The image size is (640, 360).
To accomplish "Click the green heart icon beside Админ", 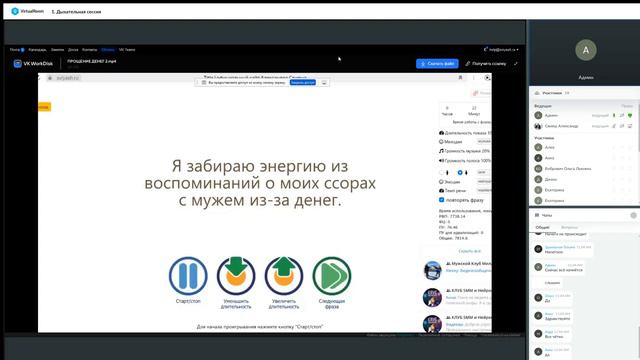I will (x=630, y=116).
